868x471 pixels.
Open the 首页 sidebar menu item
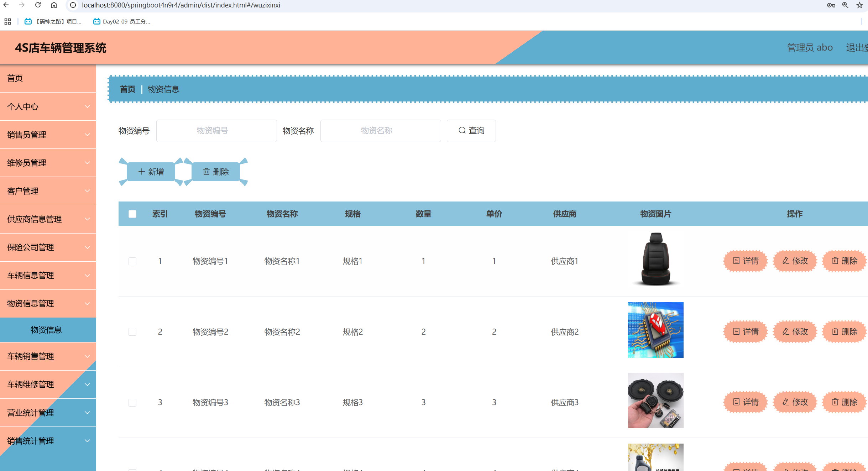(x=15, y=78)
